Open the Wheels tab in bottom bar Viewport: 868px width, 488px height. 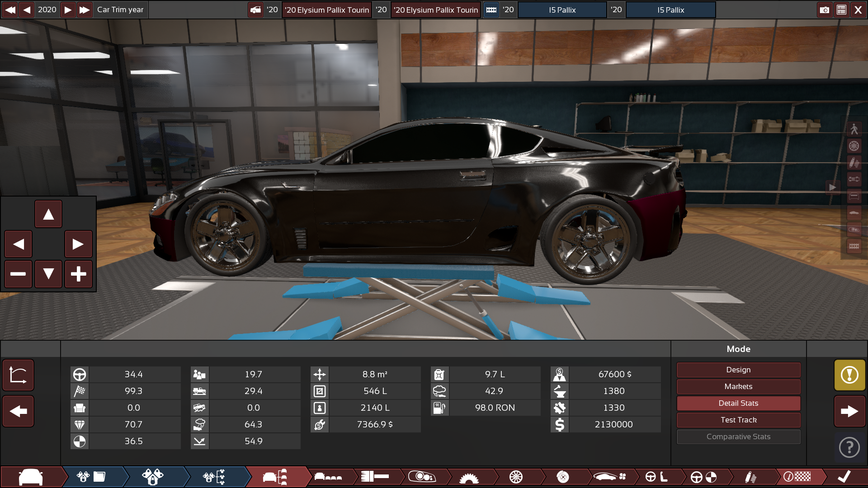[516, 477]
